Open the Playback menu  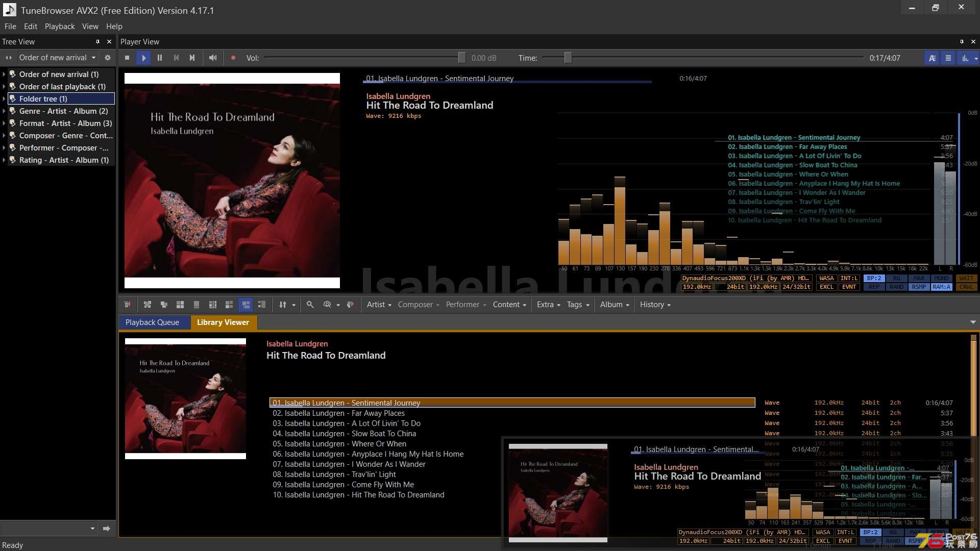pos(60,27)
